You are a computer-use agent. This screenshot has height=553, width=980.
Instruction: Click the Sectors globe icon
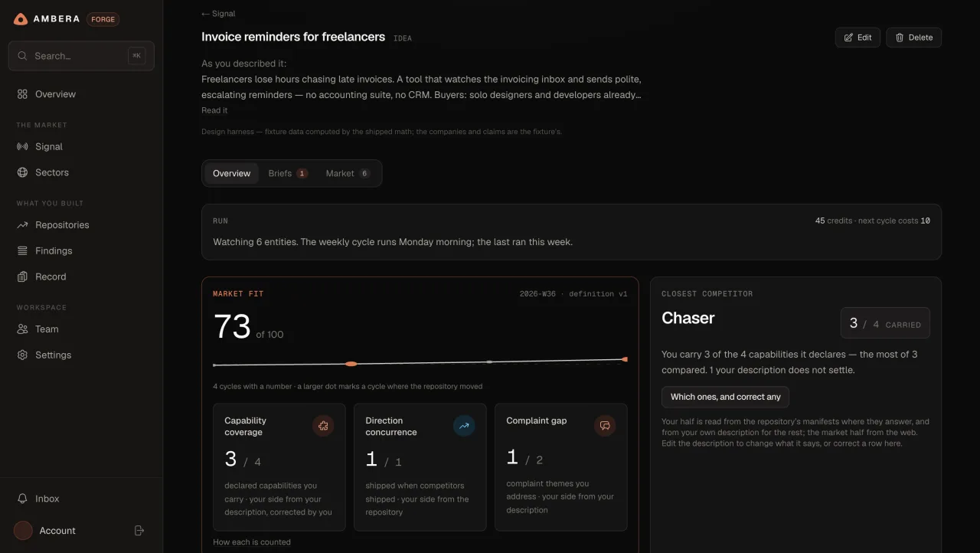click(x=22, y=172)
